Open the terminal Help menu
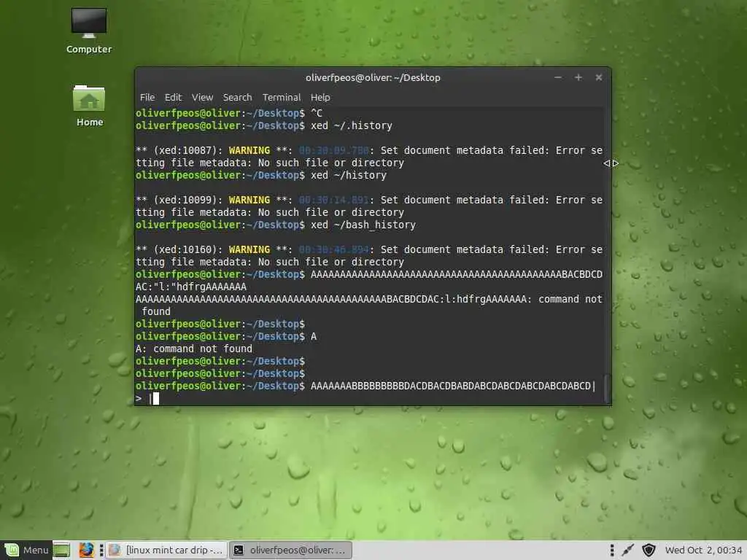This screenshot has width=747, height=560. 320,97
